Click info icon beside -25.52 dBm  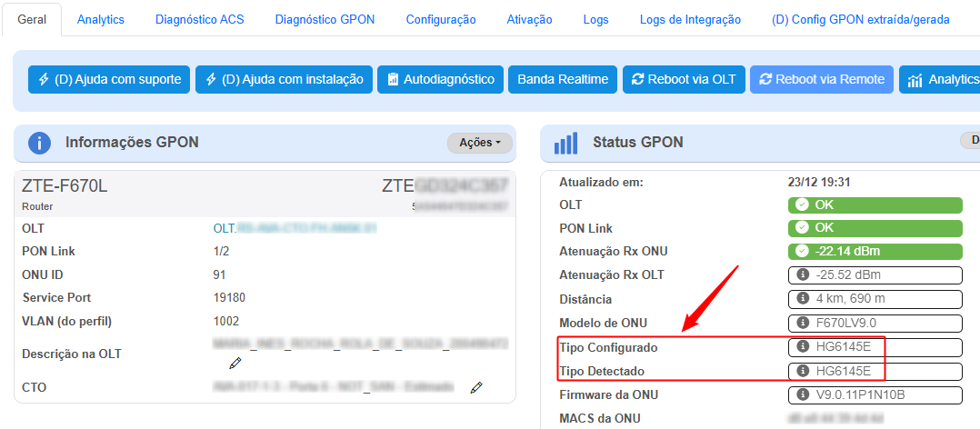point(803,274)
